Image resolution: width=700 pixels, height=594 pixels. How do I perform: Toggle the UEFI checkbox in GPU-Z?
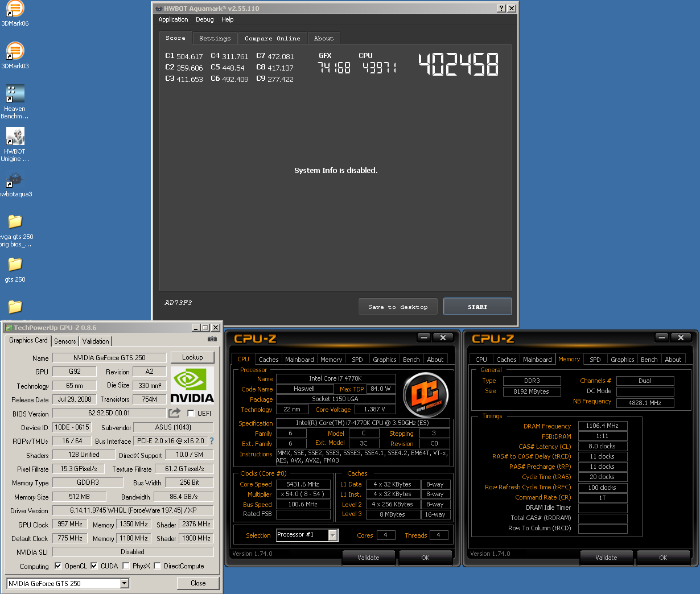tap(191, 414)
